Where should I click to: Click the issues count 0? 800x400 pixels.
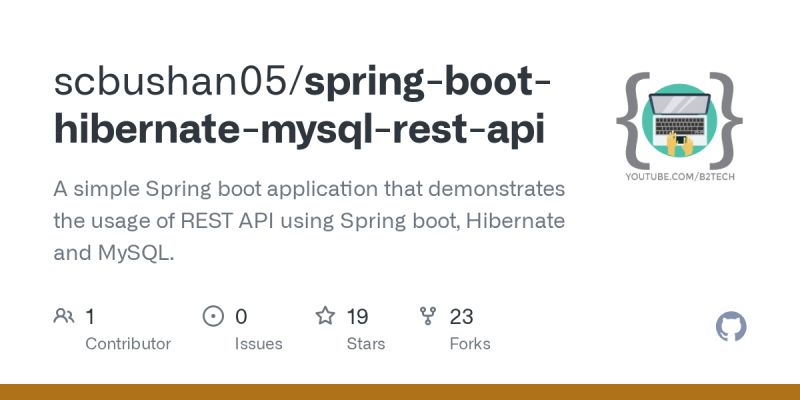(241, 316)
